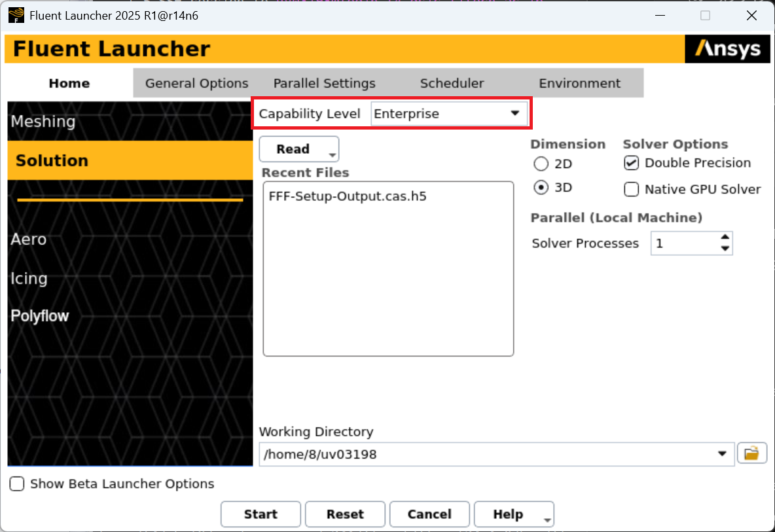Viewport: 775px width, 532px height.
Task: Open the Parallel Settings tab
Action: 324,84
